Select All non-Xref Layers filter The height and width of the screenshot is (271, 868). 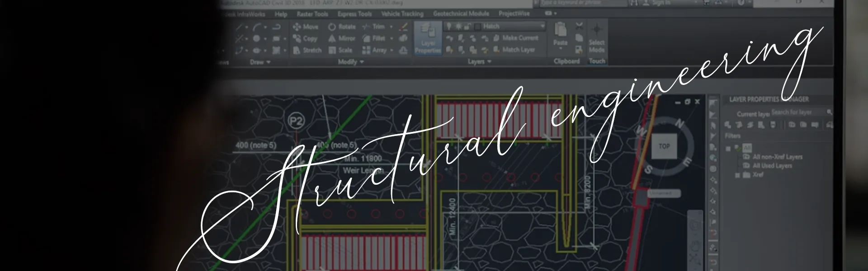777,157
